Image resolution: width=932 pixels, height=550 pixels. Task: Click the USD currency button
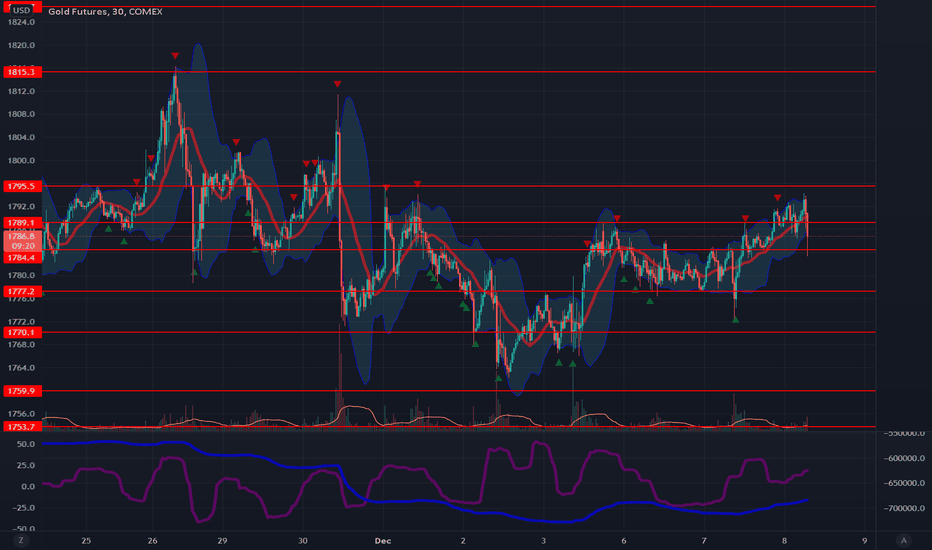pos(21,10)
